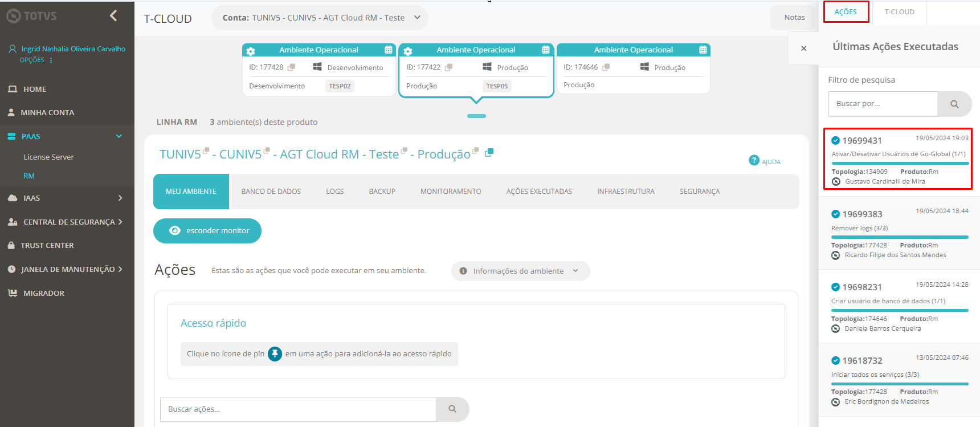
Task: Expand Informações do ambiente dropdown
Action: pyautogui.click(x=521, y=271)
